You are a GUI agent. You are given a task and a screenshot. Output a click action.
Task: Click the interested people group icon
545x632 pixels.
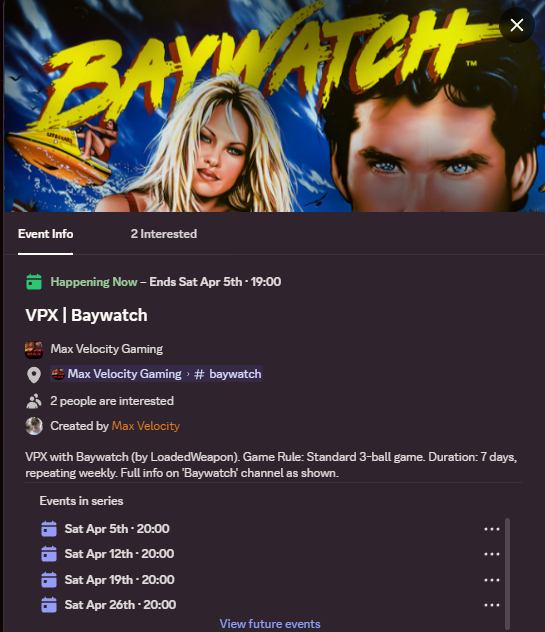(x=34, y=401)
